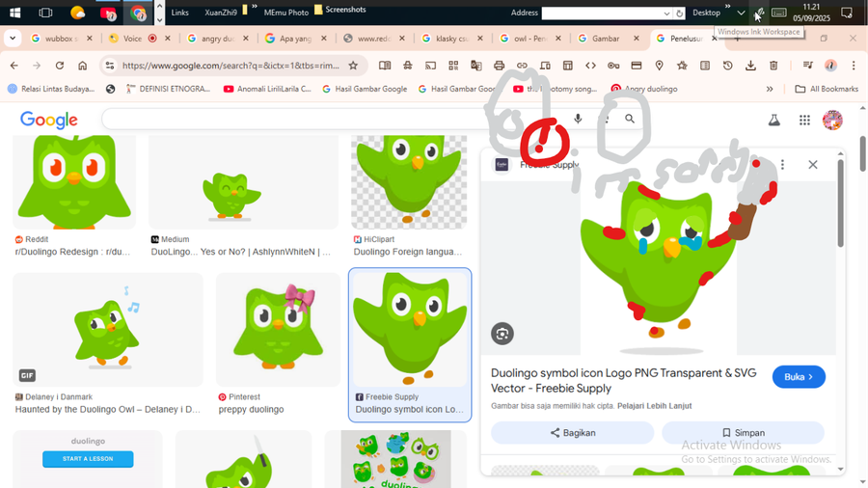
Task: Open Pelajari Lebih Lanjut link
Action: [654, 406]
